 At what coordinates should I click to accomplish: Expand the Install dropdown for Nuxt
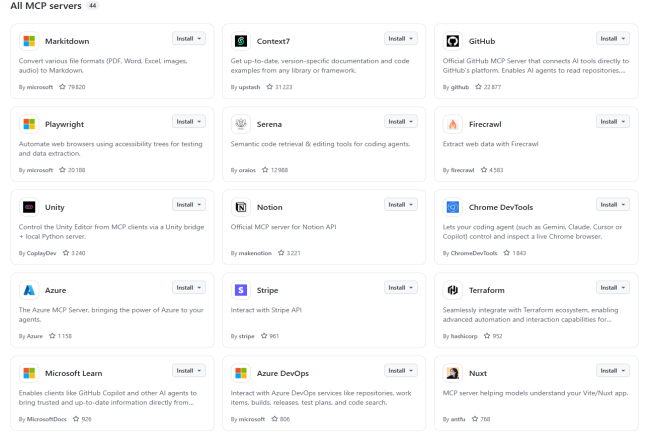pos(613,371)
